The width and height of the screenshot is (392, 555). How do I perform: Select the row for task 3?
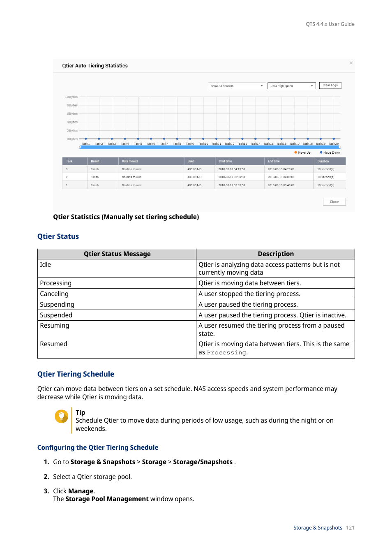coord(204,169)
